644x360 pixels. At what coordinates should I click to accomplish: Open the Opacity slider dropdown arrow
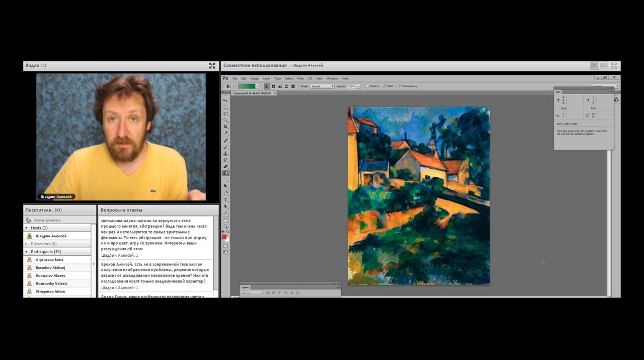pyautogui.click(x=358, y=86)
